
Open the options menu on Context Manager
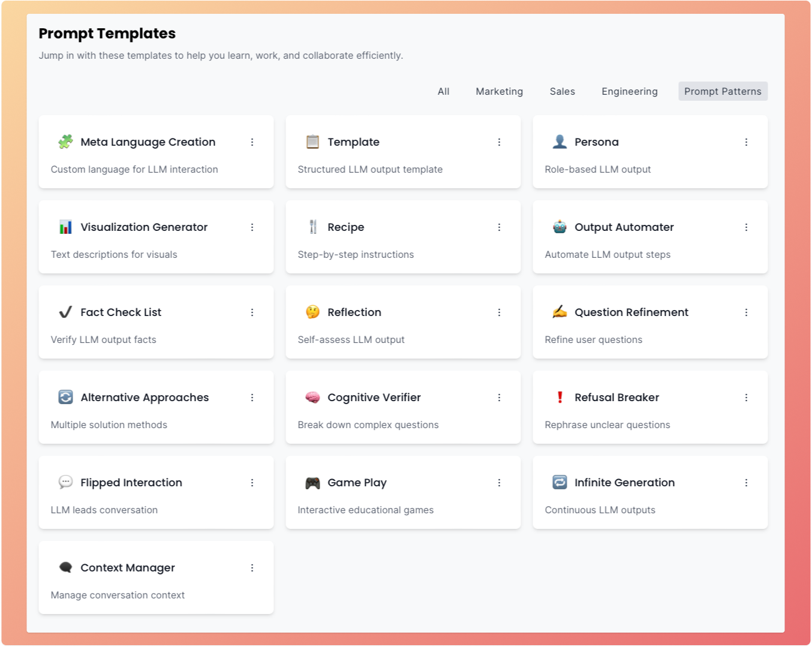click(x=252, y=568)
